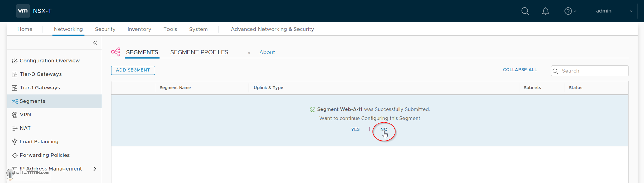
Task: Switch to the Security tab
Action: [x=105, y=29]
